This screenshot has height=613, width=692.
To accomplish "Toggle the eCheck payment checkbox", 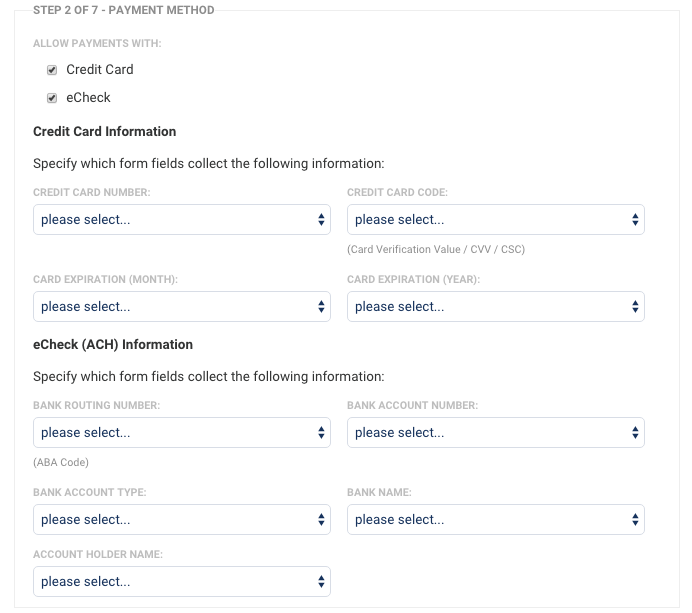I will pyautogui.click(x=52, y=98).
